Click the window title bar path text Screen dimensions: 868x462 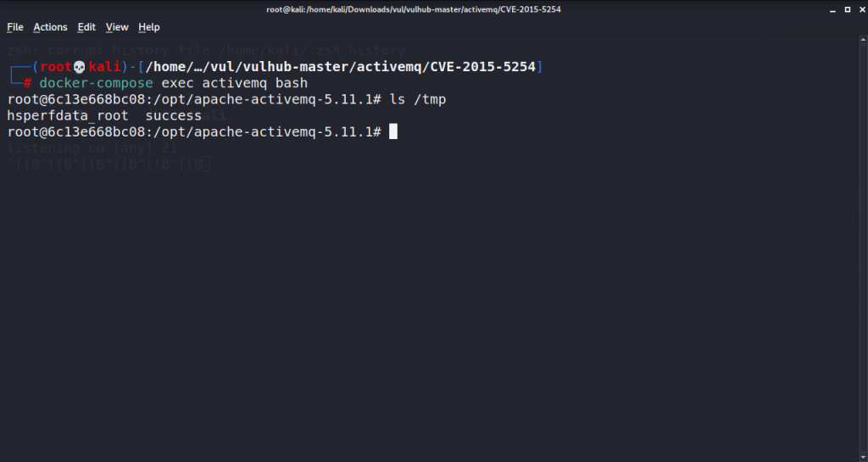pyautogui.click(x=414, y=9)
